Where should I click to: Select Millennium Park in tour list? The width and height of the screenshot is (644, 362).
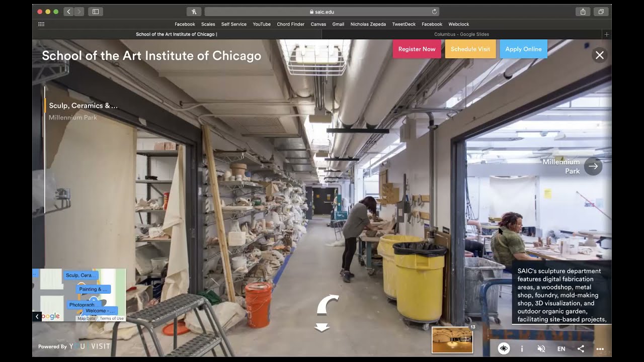coord(73,118)
